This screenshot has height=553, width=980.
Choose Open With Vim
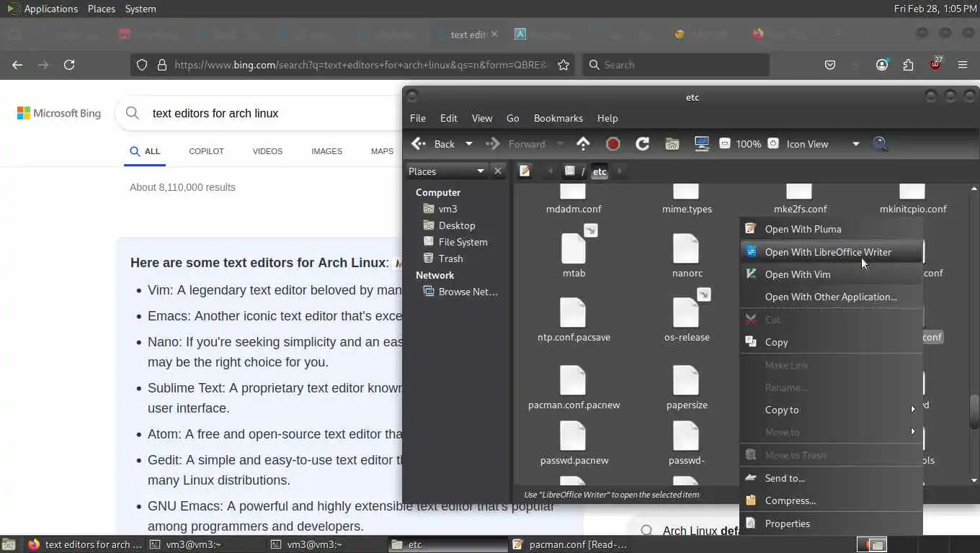[831, 274]
